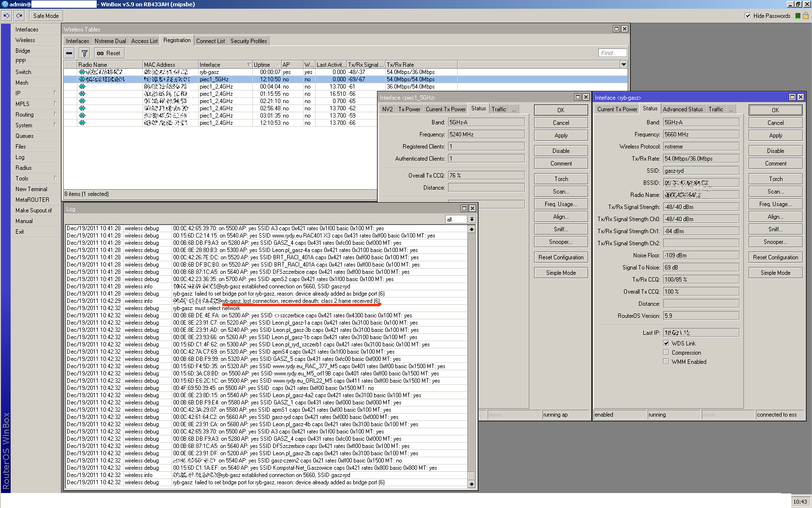The width and height of the screenshot is (812, 508).
Task: Open MetaROUTER in the left menu
Action: point(32,200)
